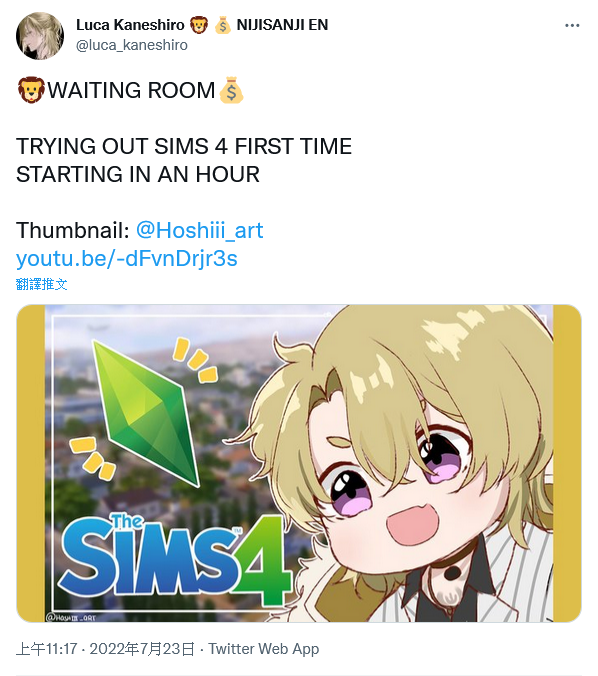The height and width of the screenshot is (676, 598).
Task: Open the @luca_kaneshiro handle link
Action: click(x=132, y=45)
